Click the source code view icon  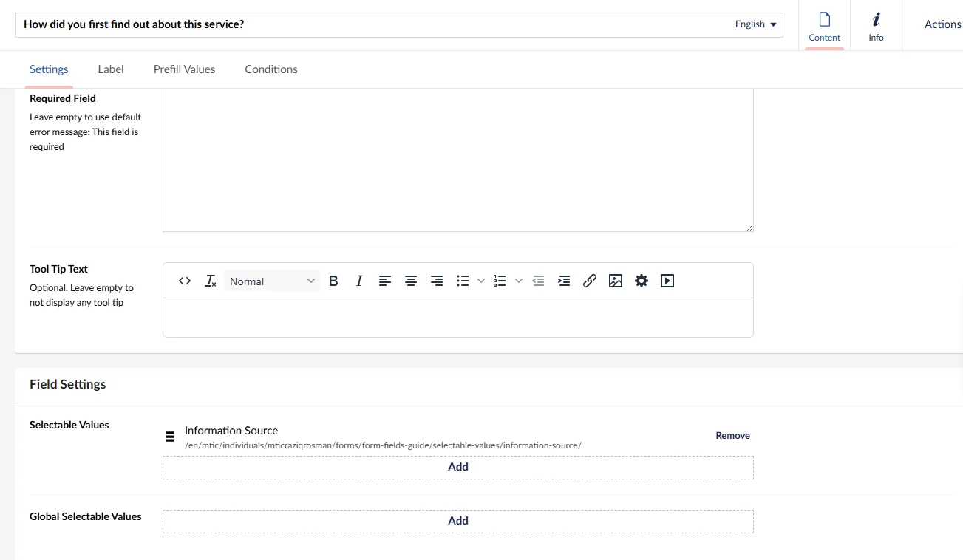[185, 281]
